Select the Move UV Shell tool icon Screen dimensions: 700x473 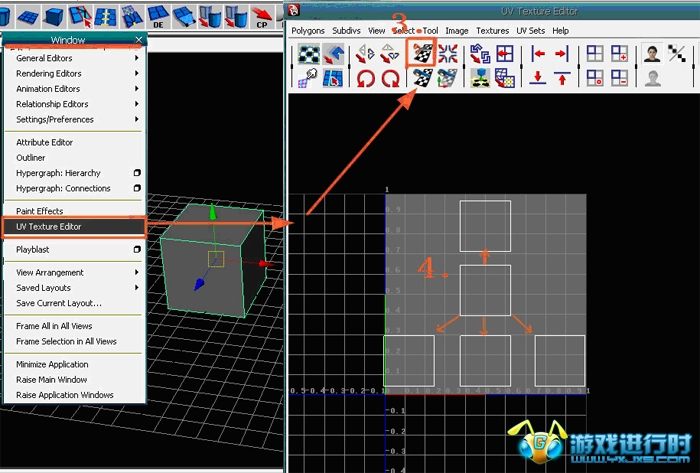pyautogui.click(x=333, y=54)
